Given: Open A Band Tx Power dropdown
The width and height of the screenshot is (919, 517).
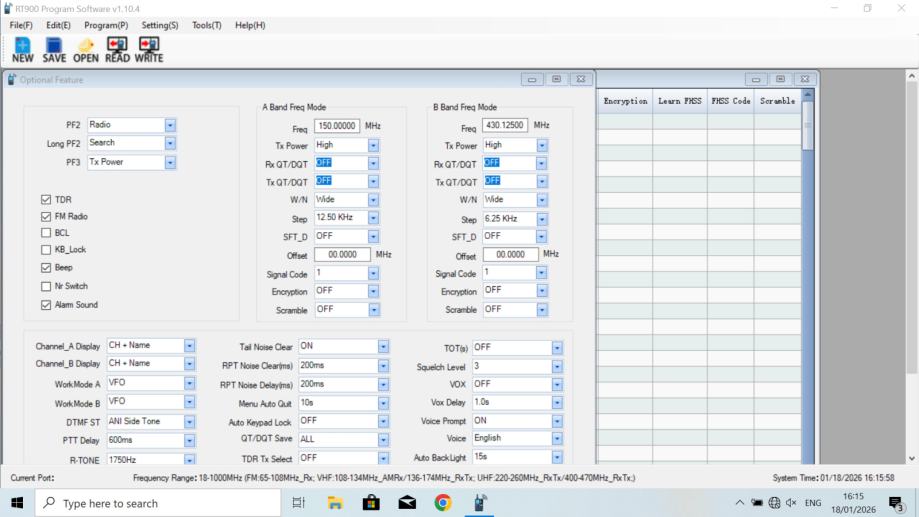Looking at the screenshot, I should (x=373, y=145).
